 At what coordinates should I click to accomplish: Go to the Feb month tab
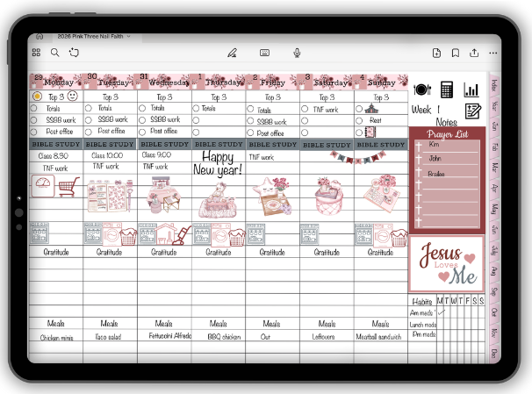pos(494,146)
